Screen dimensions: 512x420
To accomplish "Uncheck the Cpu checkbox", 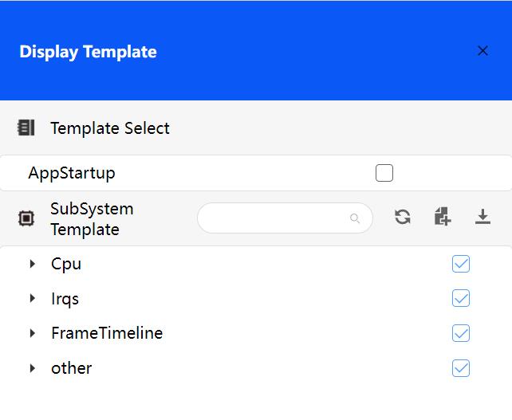I will click(x=461, y=264).
